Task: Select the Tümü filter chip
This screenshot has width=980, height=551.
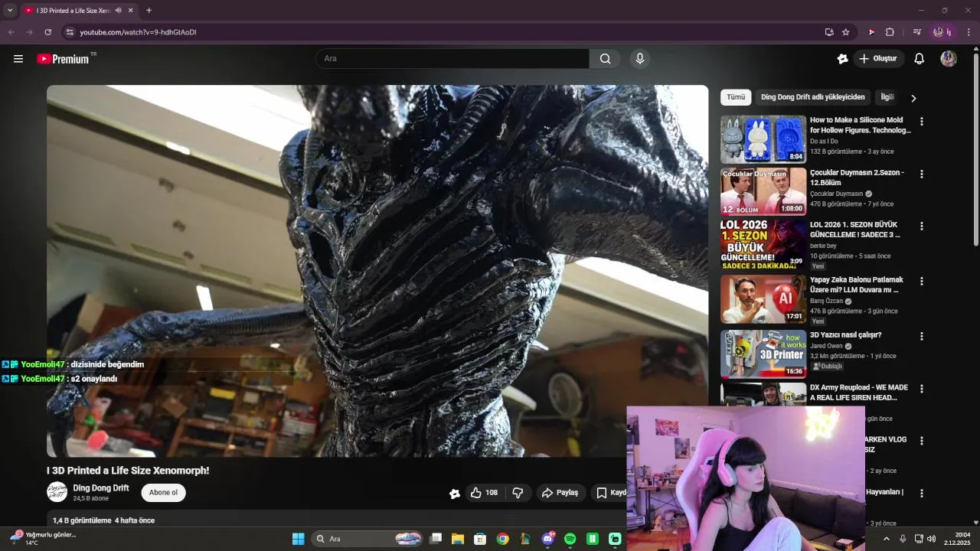Action: pos(736,97)
